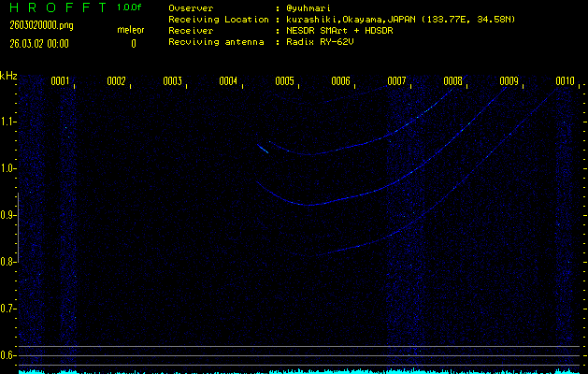This screenshot has width=588, height=374.
Task: Click the meteor count value 0
Action: 133,43
